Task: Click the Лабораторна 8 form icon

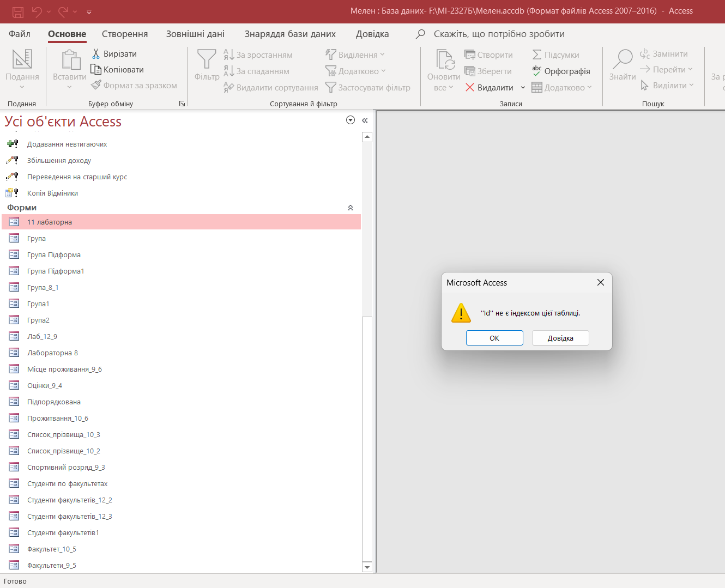Action: pyautogui.click(x=14, y=353)
